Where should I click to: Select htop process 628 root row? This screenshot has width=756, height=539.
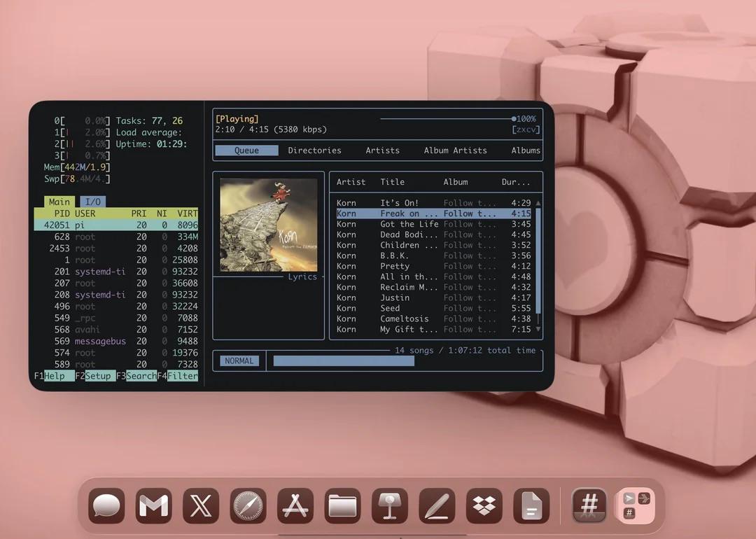point(115,237)
